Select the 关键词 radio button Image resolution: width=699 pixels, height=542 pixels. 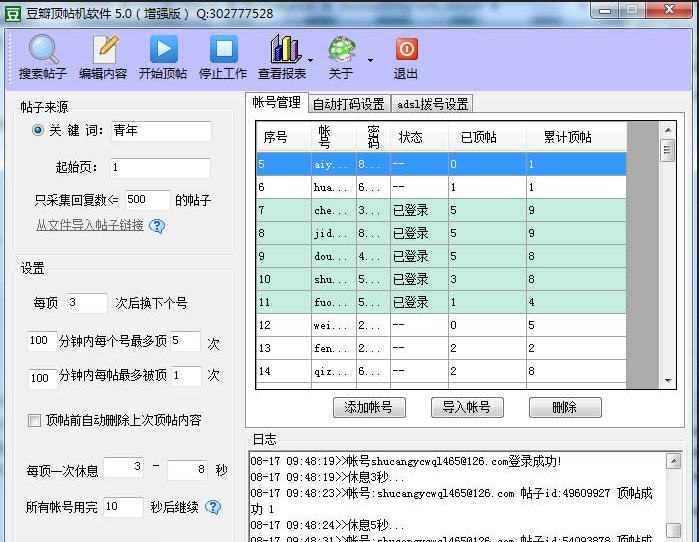[38, 131]
